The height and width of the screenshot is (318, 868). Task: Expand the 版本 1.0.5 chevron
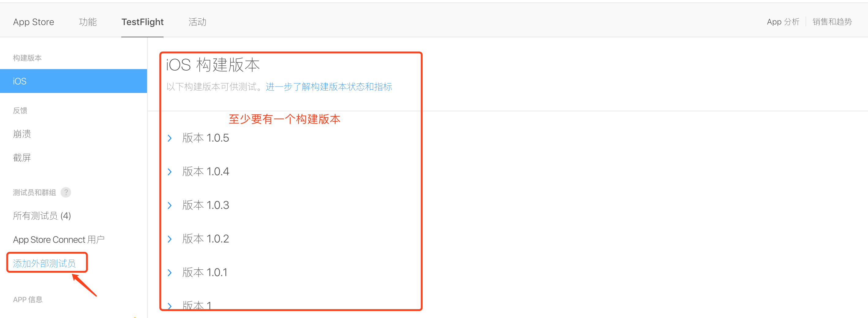(169, 138)
